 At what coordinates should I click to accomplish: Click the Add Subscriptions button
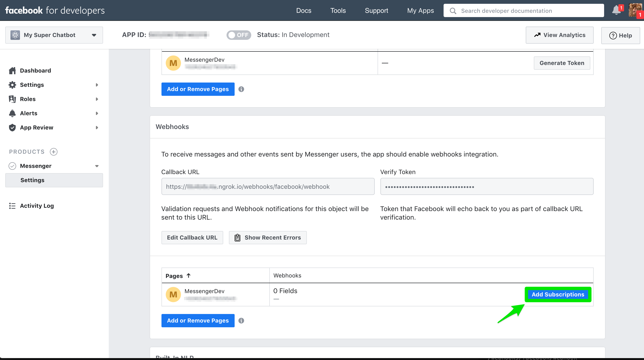tap(558, 294)
